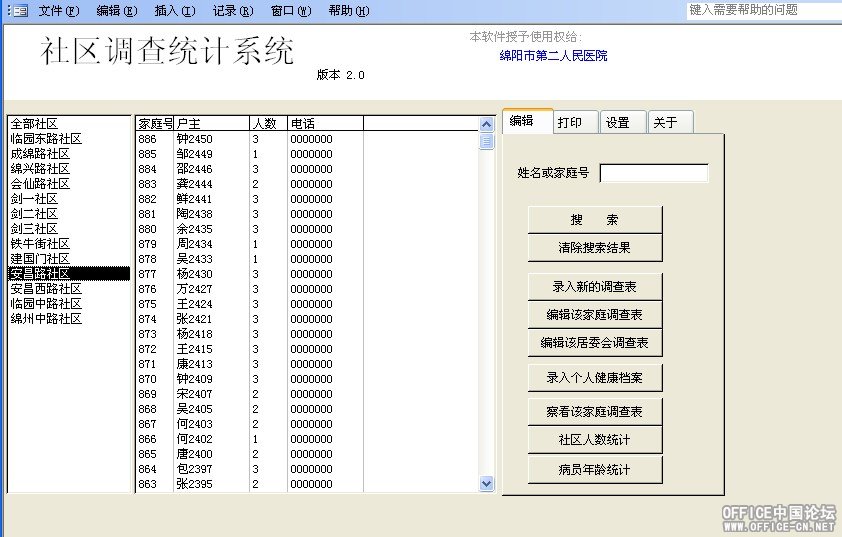Screen dimensions: 842x537
Task: Select 建国门社区 in community list
Action: click(69, 259)
